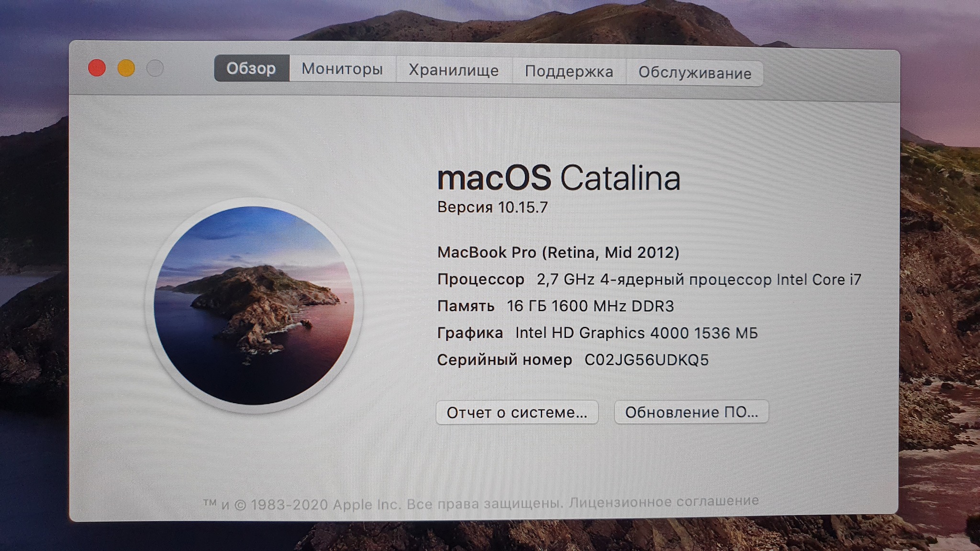
Task: Click the MacBook Pro (Retina, Mid 2012) text
Action: pyautogui.click(x=558, y=252)
